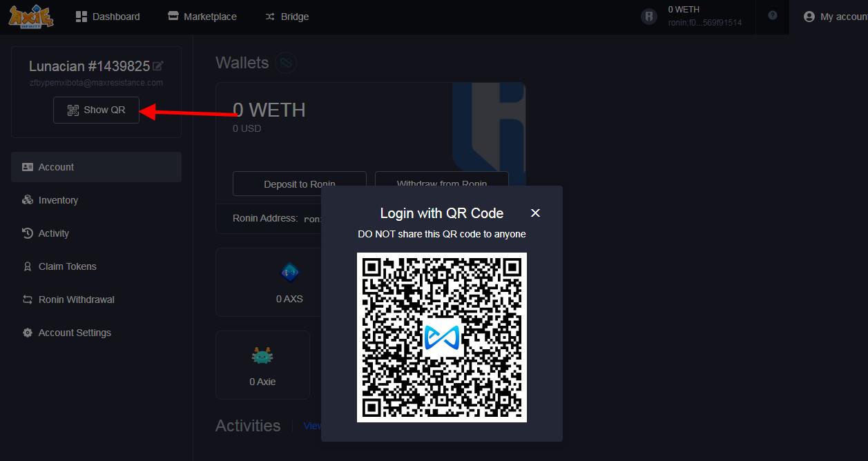Click the 0 AXS balance label
The image size is (868, 461).
point(289,299)
